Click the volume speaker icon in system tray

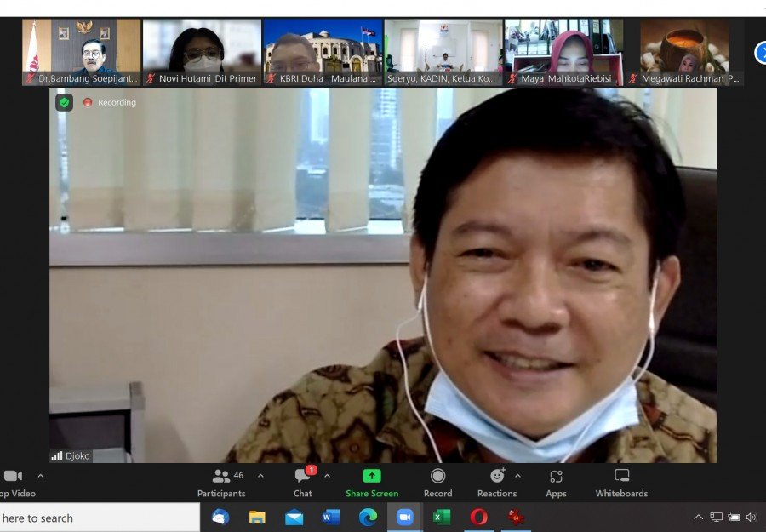[751, 517]
